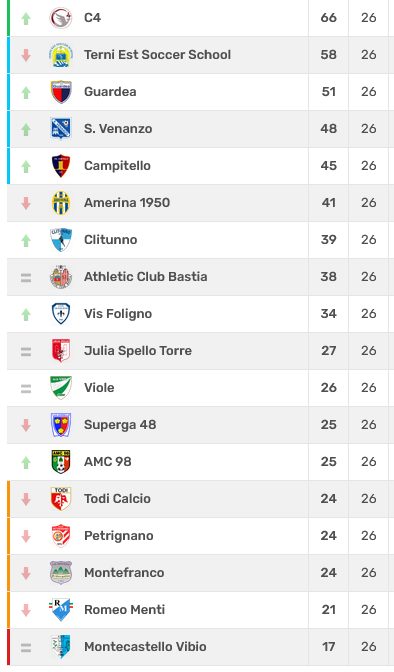394x672 pixels.
Task: Open the Todi Calcio crest
Action: [x=60, y=499]
